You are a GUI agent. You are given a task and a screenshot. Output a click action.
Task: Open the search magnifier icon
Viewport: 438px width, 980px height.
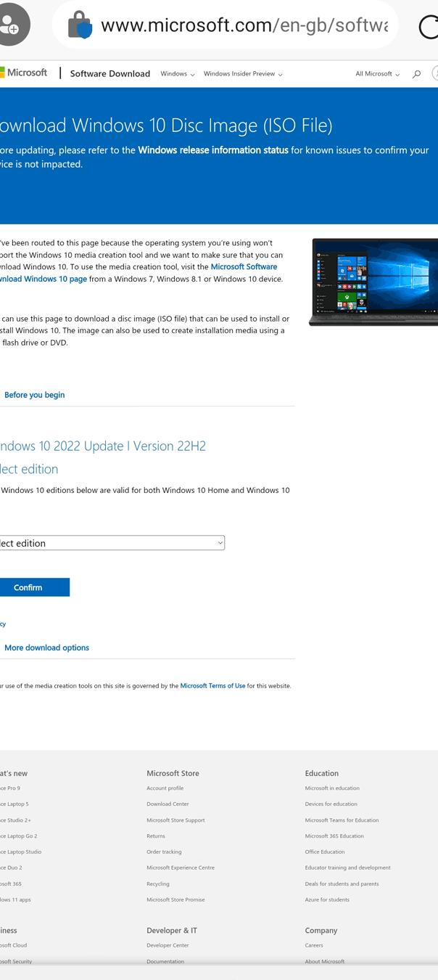(x=416, y=74)
